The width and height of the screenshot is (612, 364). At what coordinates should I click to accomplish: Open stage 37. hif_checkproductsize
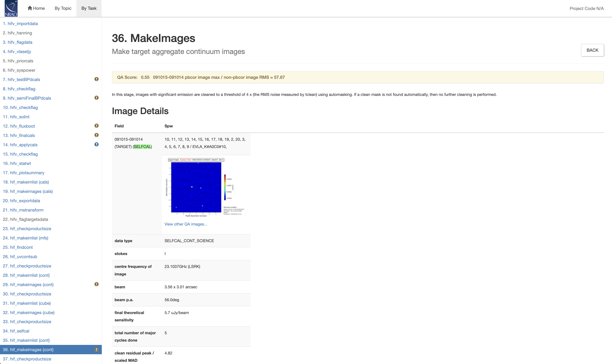[x=27, y=359]
